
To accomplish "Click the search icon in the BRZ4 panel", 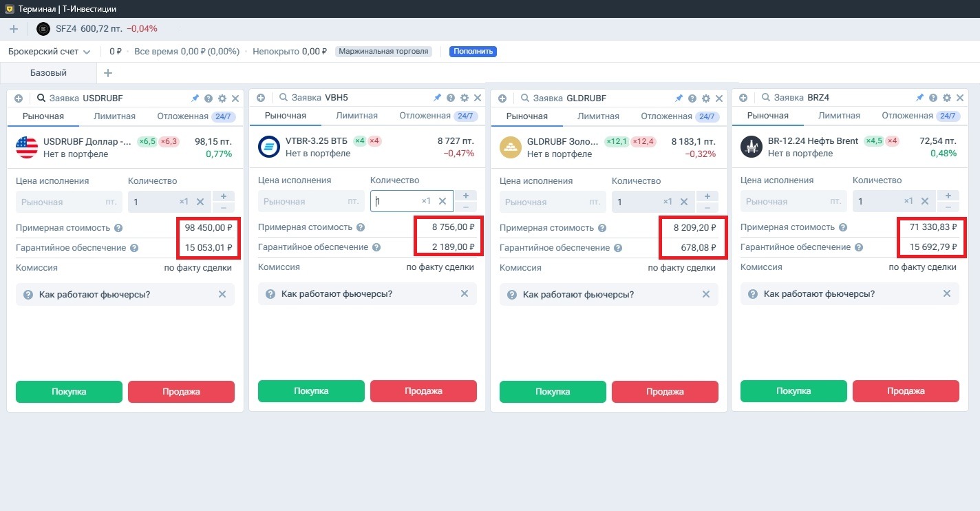I will point(765,98).
